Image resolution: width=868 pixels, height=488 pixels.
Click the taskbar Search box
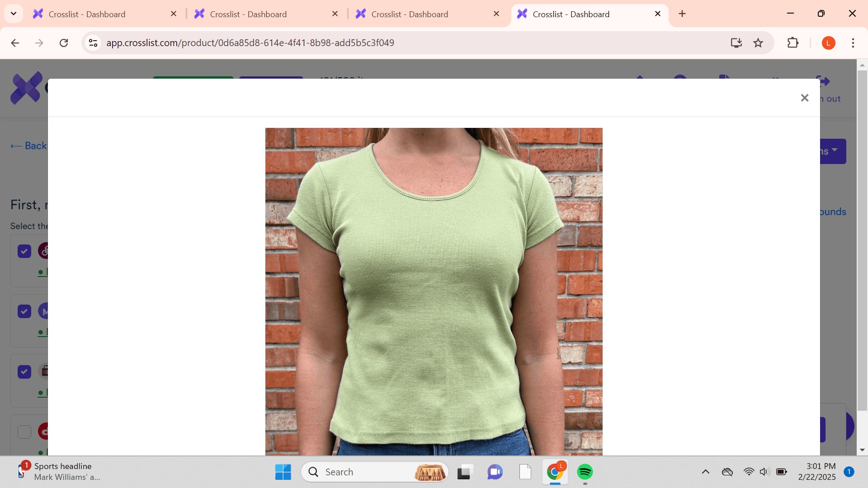(374, 472)
